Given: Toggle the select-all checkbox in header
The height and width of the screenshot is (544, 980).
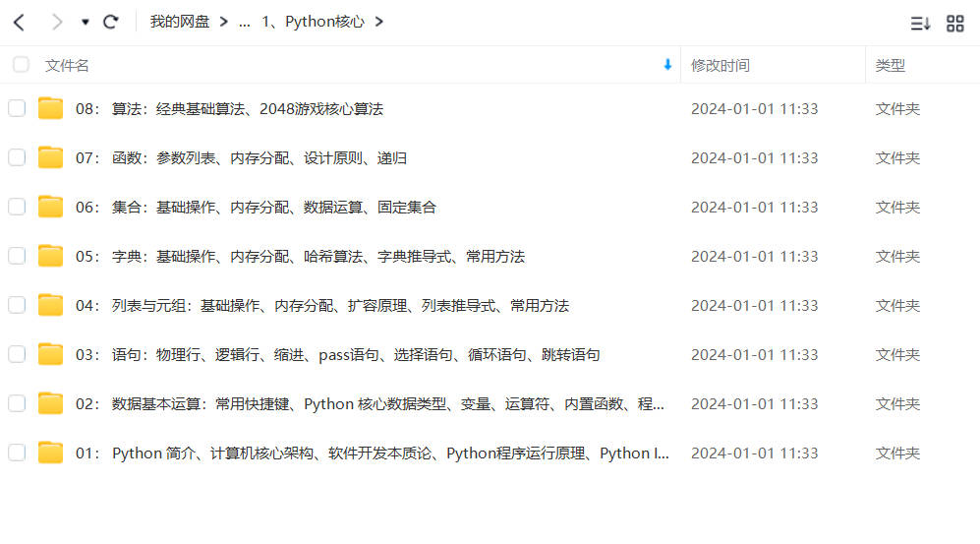Looking at the screenshot, I should pyautogui.click(x=21, y=64).
